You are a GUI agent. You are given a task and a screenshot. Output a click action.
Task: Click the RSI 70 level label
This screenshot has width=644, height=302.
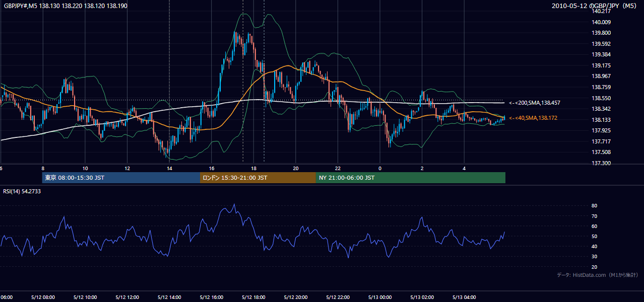[x=594, y=216]
